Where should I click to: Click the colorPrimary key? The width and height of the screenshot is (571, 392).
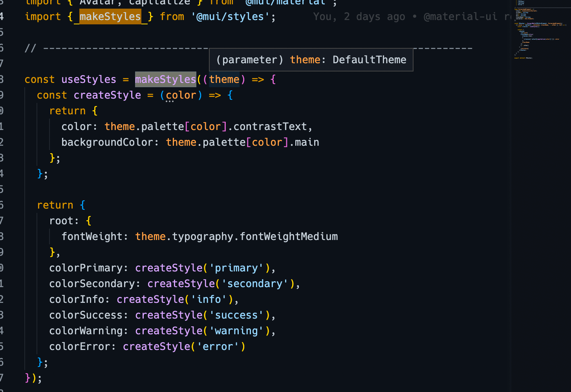(86, 268)
